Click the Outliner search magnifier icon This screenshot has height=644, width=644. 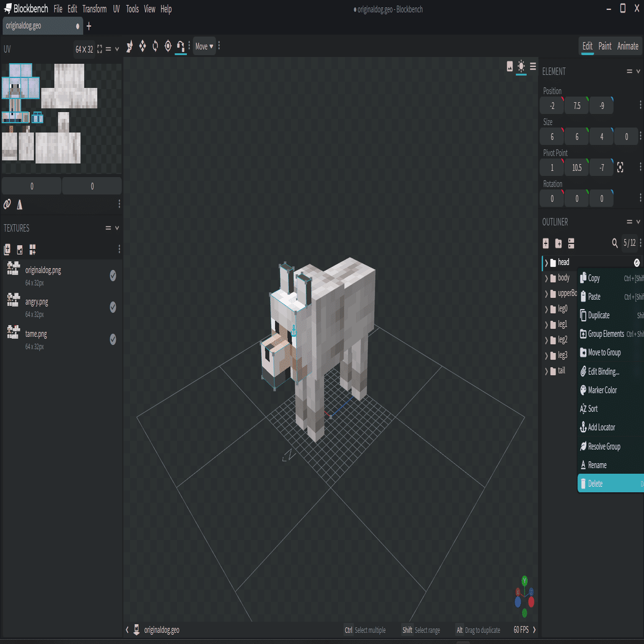tap(615, 243)
